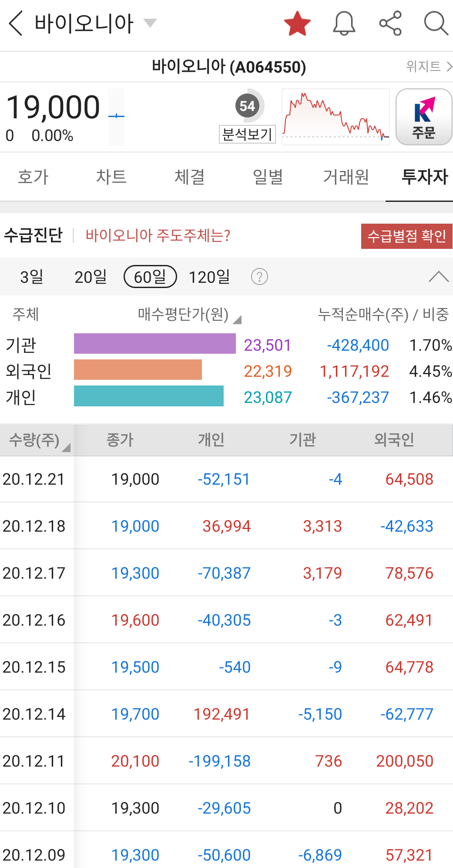
Task: Select the 개인 net buy -367,237
Action: pyautogui.click(x=358, y=397)
